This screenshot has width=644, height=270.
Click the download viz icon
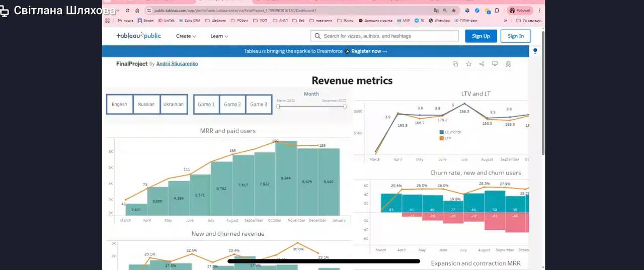495,64
